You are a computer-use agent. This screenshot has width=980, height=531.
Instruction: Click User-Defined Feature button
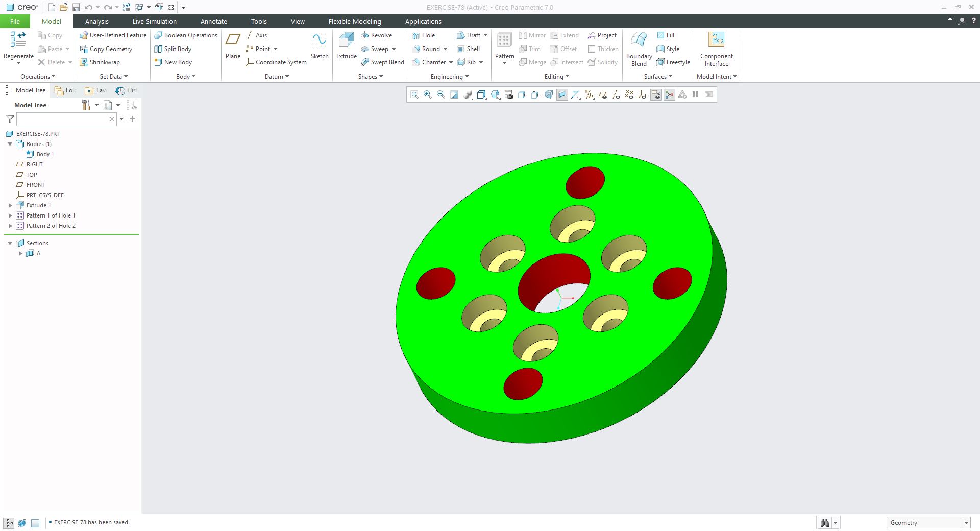click(x=113, y=35)
